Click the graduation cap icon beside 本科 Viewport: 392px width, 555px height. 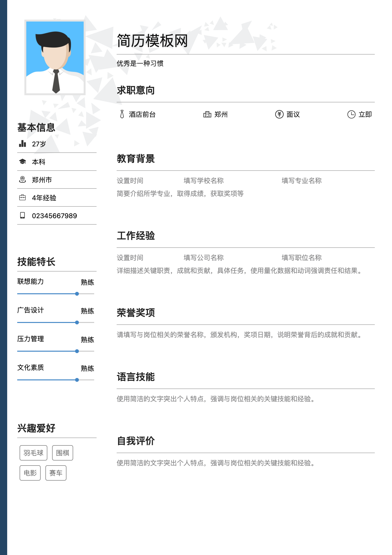tap(22, 161)
